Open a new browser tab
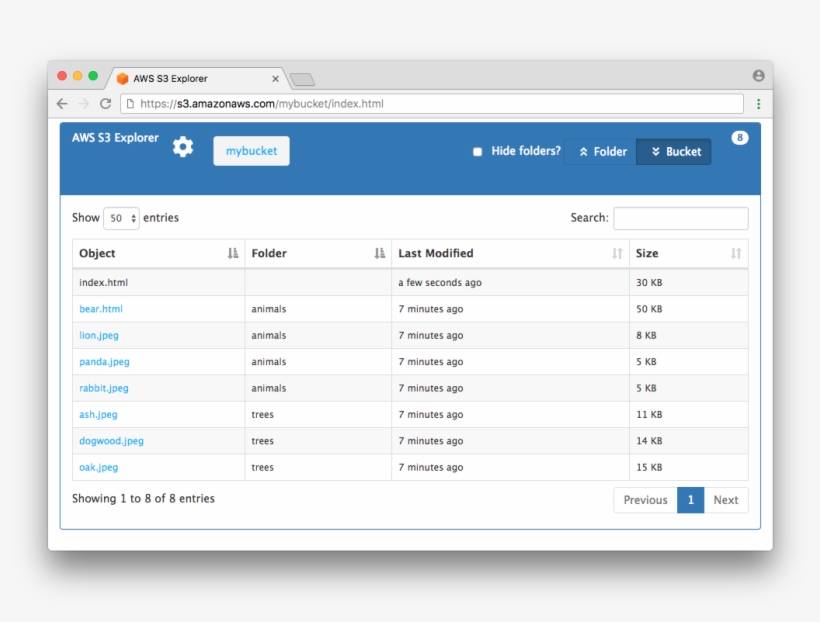820x622 pixels. tap(302, 79)
